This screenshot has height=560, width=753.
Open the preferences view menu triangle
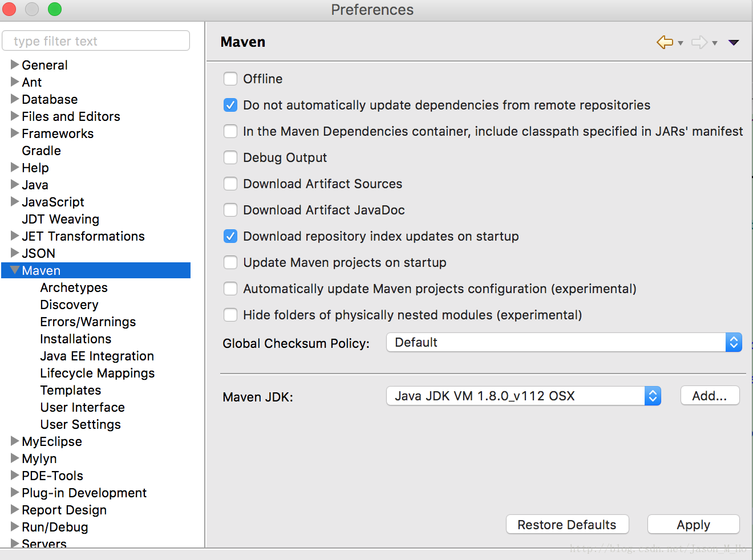click(x=734, y=43)
